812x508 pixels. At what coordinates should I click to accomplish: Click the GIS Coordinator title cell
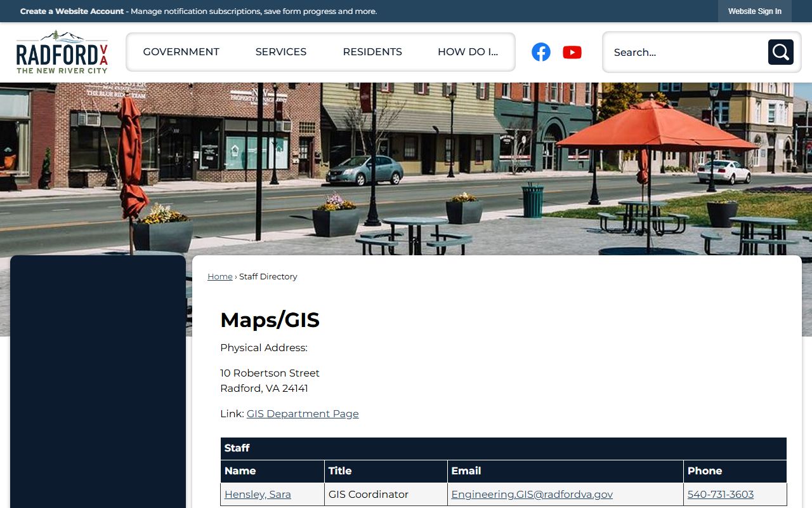tap(386, 495)
